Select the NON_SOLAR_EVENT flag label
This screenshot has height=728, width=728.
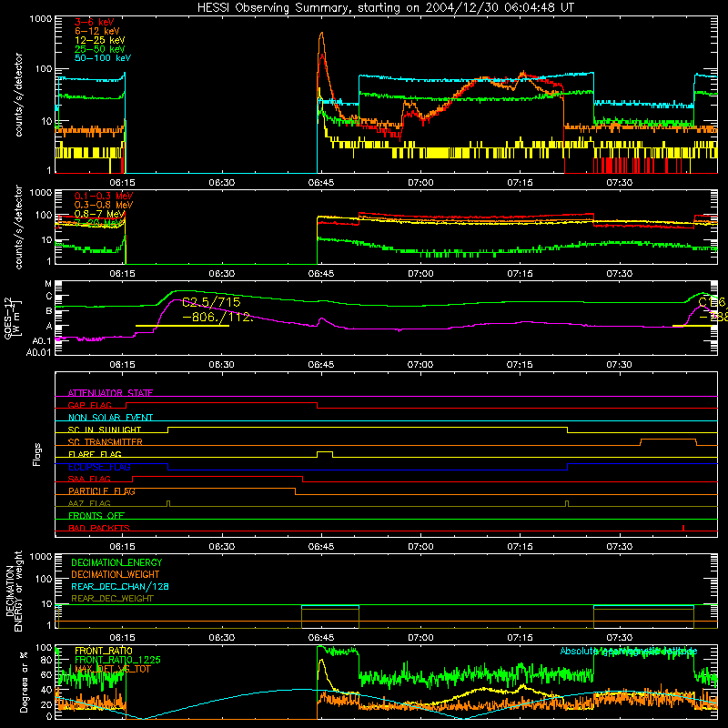[x=110, y=418]
